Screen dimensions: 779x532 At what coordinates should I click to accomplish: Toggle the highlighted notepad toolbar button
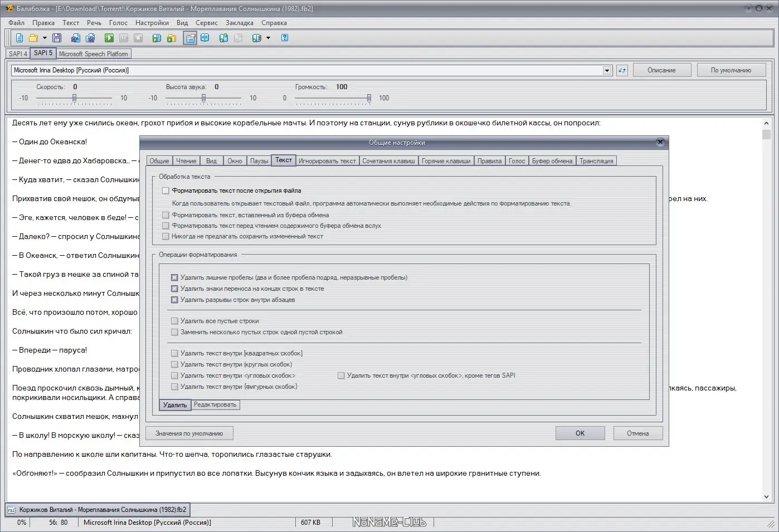pos(190,38)
